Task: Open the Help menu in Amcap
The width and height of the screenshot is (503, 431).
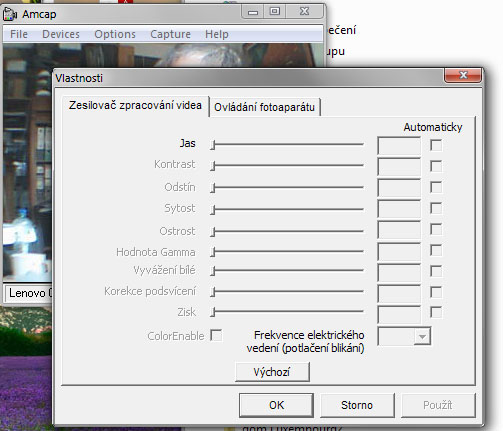Action: tap(217, 34)
